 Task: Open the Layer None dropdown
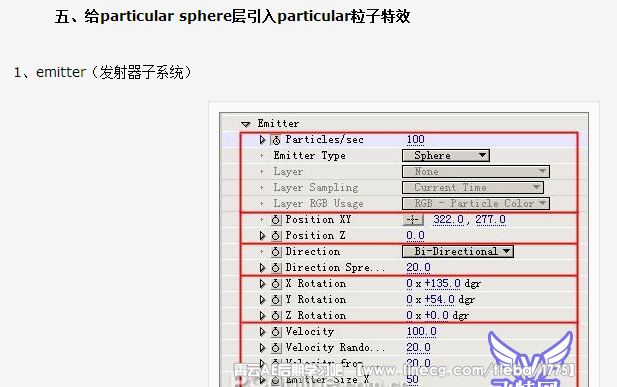tap(476, 172)
